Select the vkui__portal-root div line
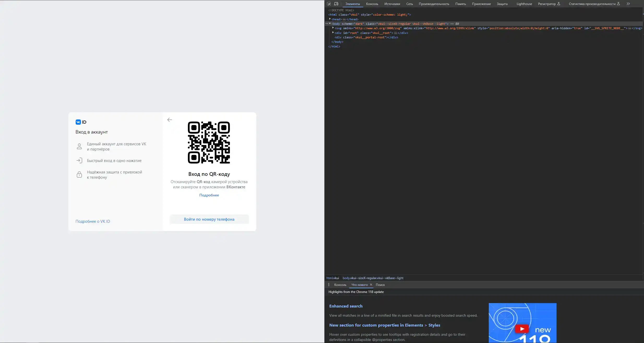The image size is (644, 343). 366,37
